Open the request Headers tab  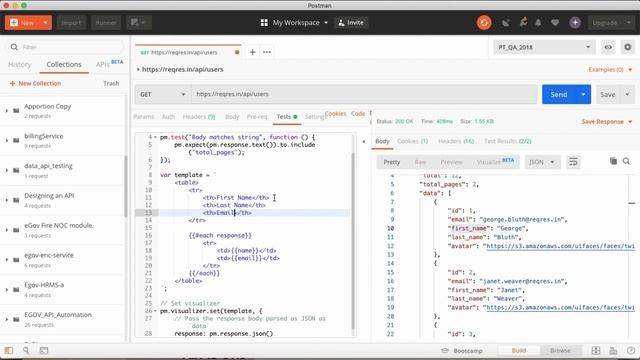[199, 117]
